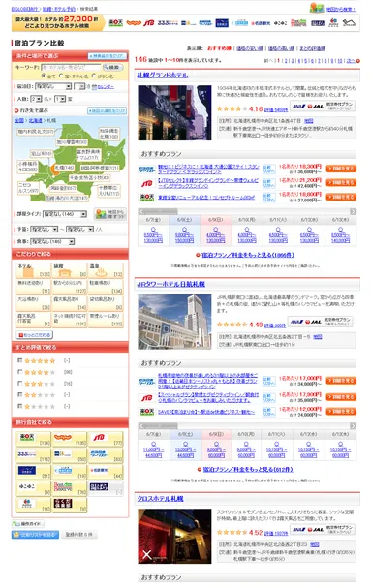
Task: Open the 比較リストを見る comparison list button
Action: click(35, 535)
